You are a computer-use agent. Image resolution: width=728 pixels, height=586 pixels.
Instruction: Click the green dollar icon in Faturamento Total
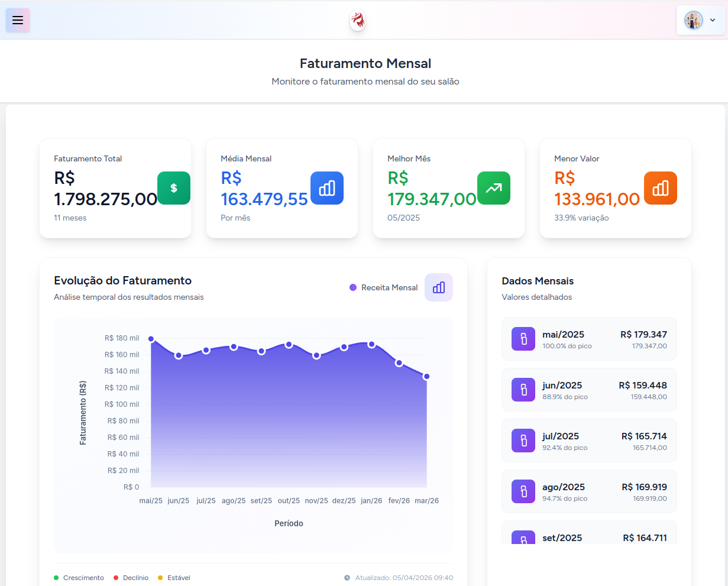tap(174, 188)
